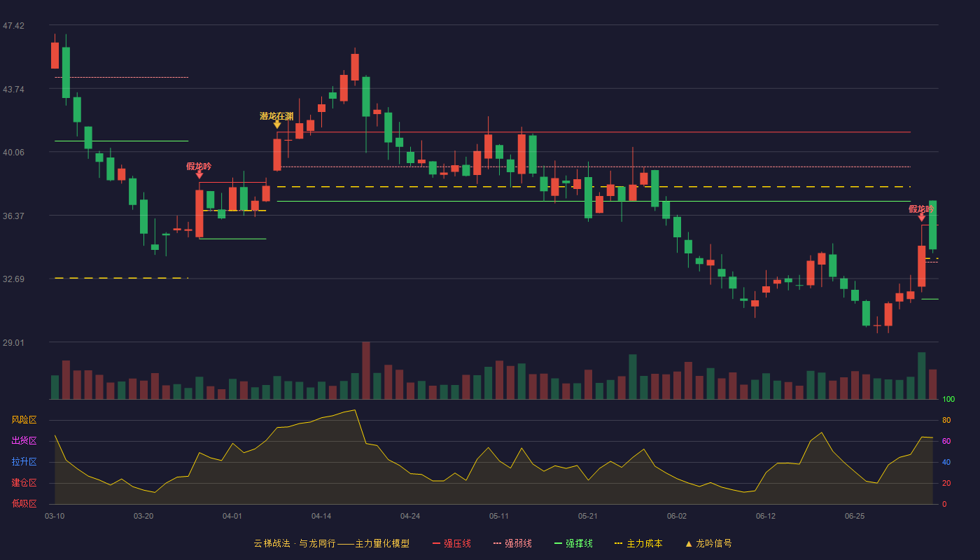980x560 pixels.
Task: Select the 拉升区 zone label
Action: [24, 462]
